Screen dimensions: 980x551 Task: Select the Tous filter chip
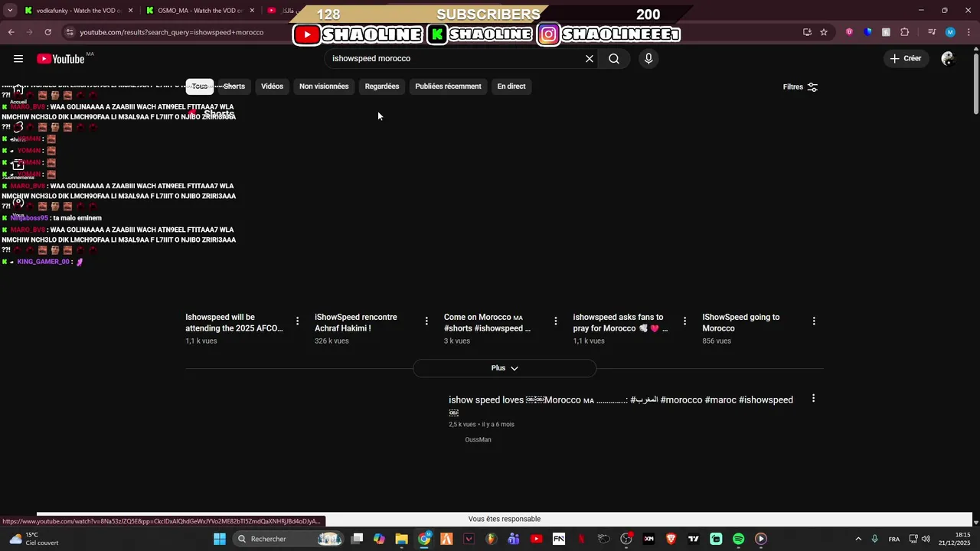point(200,86)
